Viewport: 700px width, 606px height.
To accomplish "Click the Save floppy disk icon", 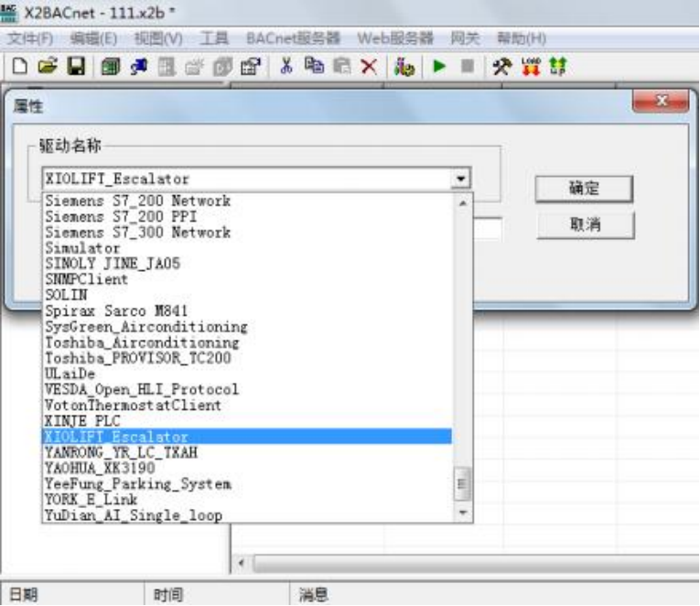I will 76,67.
